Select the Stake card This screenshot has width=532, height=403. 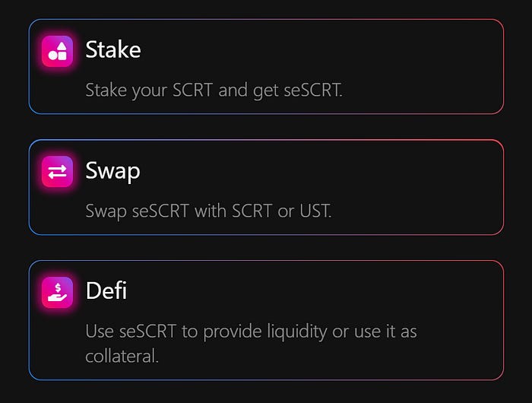click(266, 67)
